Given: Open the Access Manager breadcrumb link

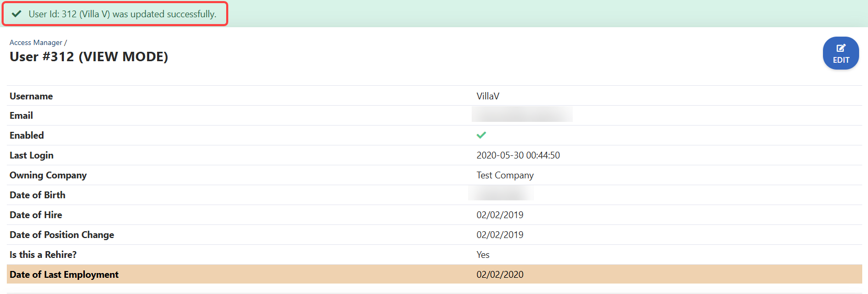Looking at the screenshot, I should click(x=36, y=42).
